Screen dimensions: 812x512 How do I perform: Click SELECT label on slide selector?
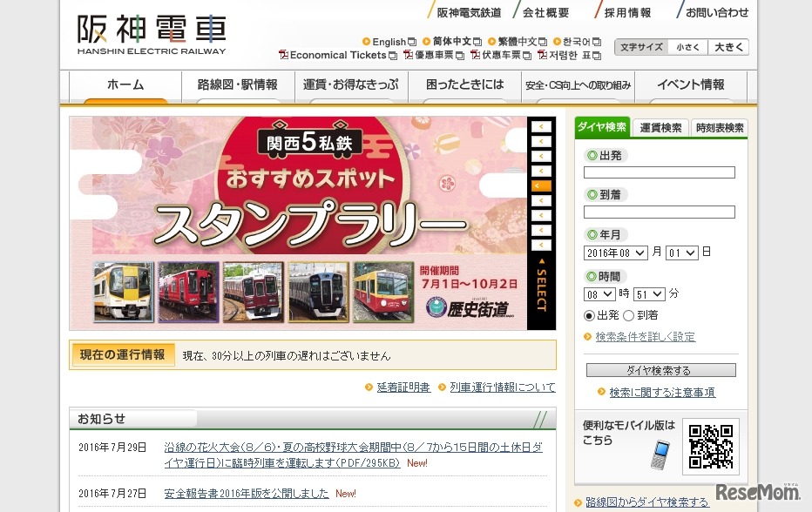tap(542, 285)
